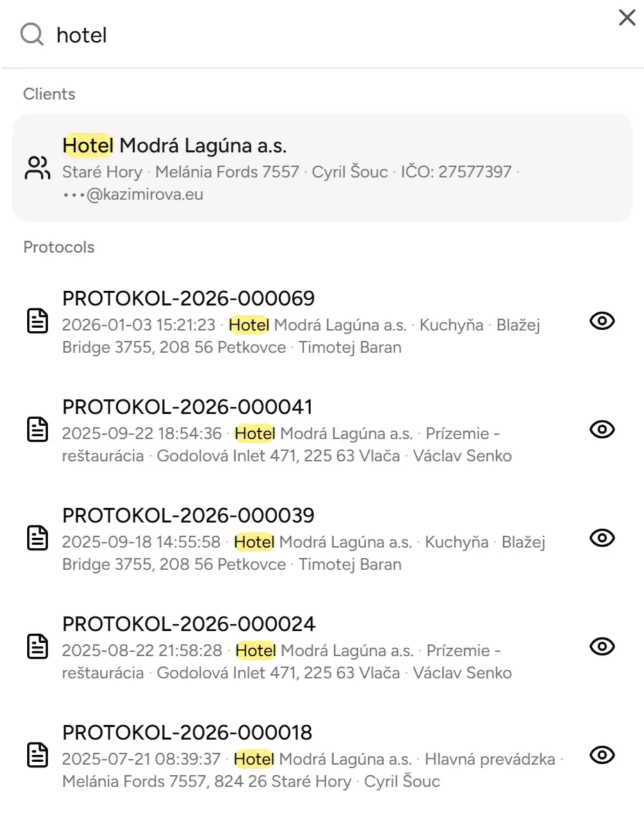Click inside the hotel search field

(278, 34)
